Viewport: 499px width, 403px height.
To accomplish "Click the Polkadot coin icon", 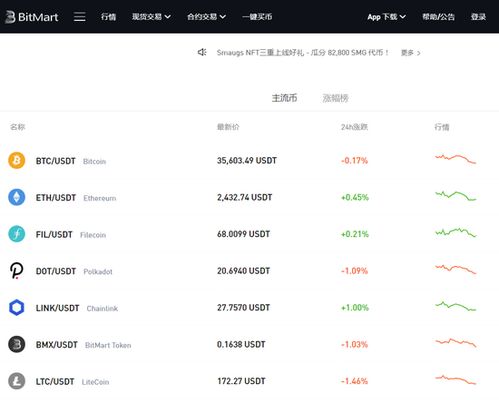I will 17,271.
